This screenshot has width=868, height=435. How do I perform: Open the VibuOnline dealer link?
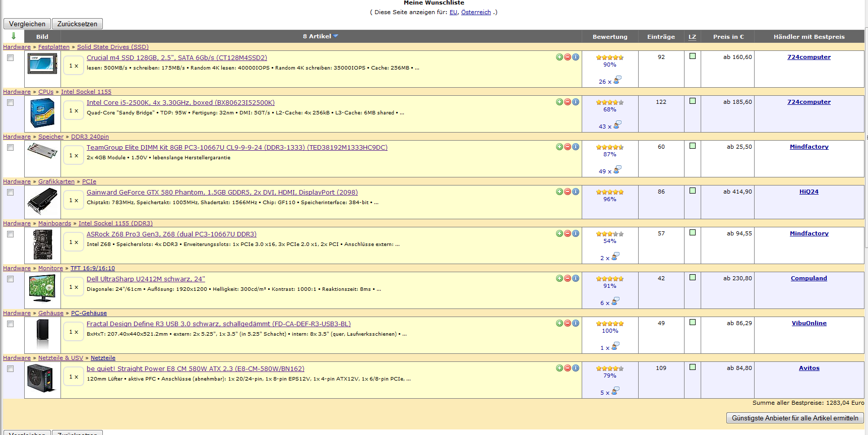tap(809, 323)
